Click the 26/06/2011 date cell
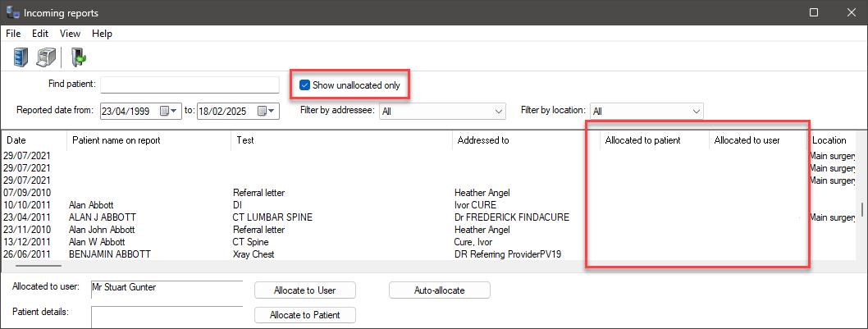 pos(27,254)
